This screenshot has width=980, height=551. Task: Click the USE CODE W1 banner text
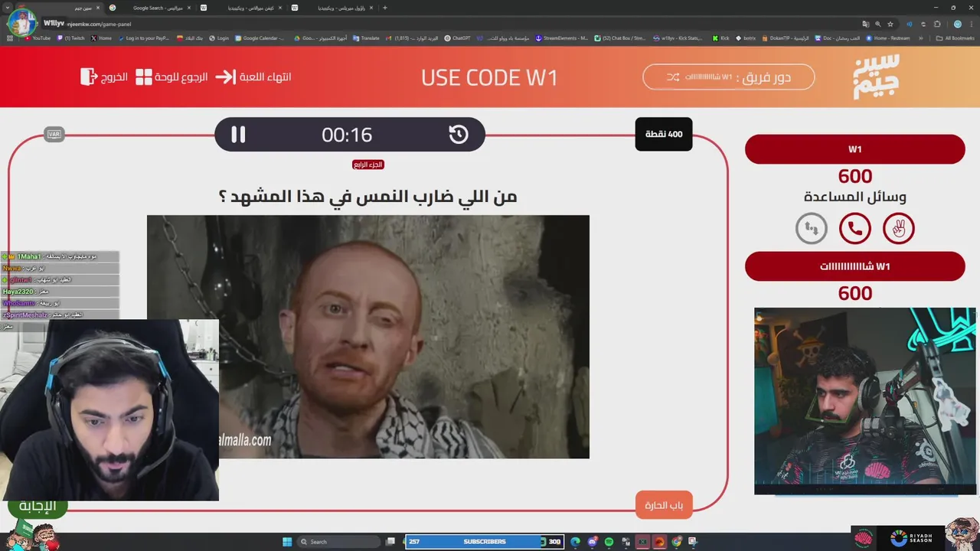coord(489,77)
